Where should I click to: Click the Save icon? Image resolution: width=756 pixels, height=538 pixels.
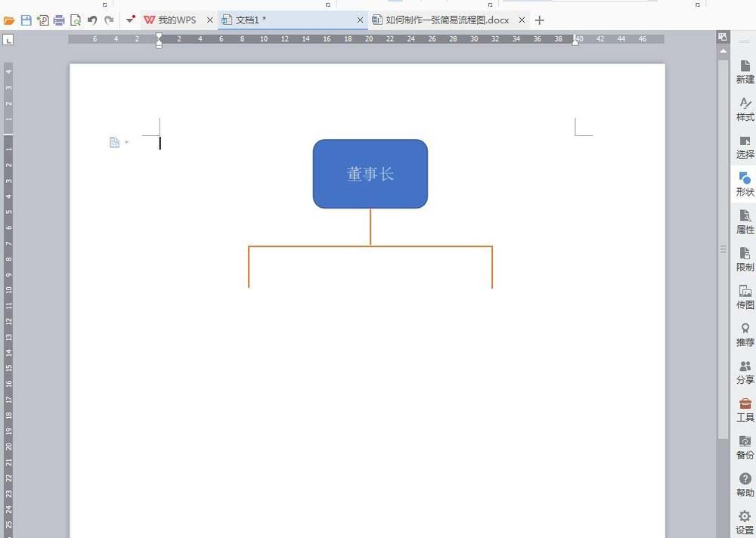tap(26, 20)
